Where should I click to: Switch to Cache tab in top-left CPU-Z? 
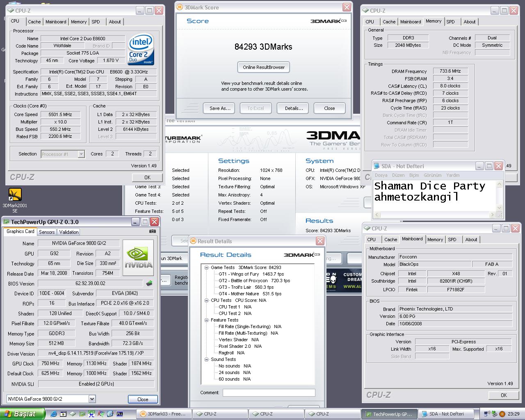(34, 22)
